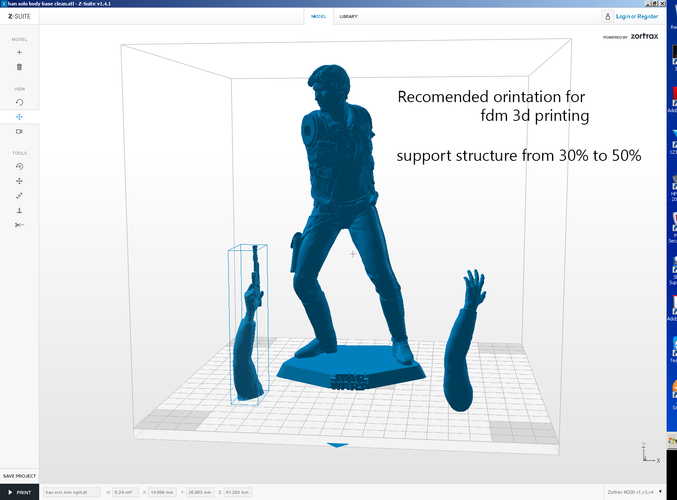Switch to the MODEL tab
The height and width of the screenshot is (500, 677).
click(x=318, y=16)
